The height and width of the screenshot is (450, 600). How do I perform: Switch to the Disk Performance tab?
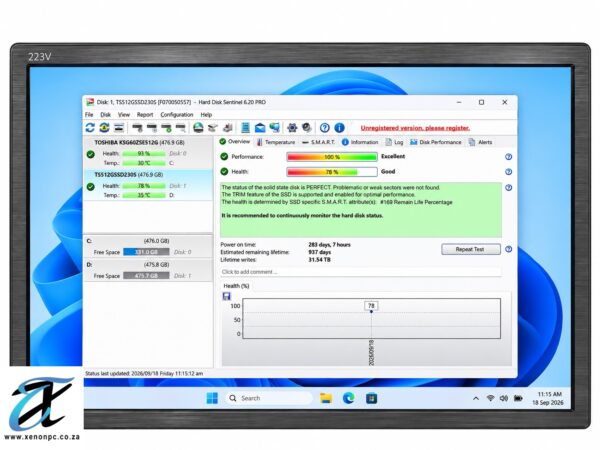click(x=435, y=142)
